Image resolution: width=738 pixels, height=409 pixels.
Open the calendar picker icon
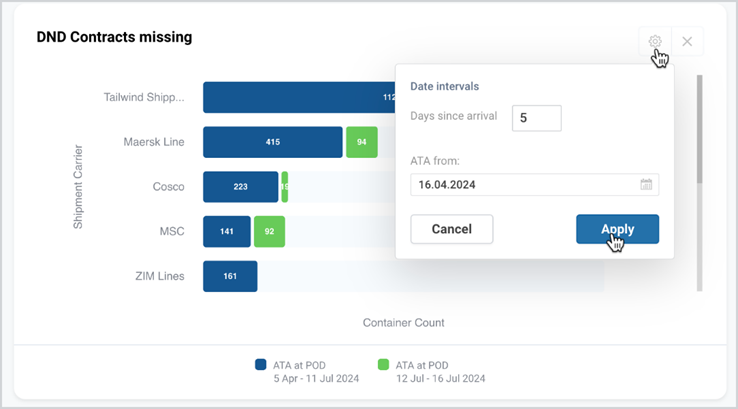[x=646, y=184]
